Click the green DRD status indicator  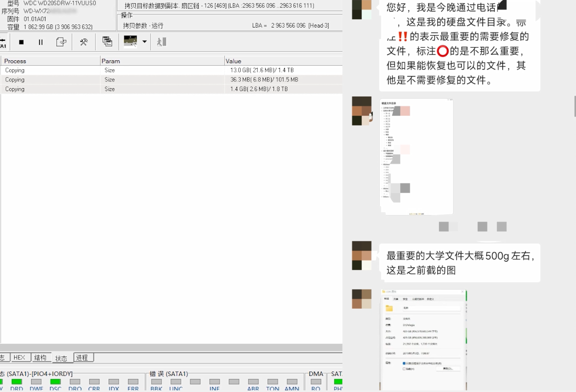point(17,382)
